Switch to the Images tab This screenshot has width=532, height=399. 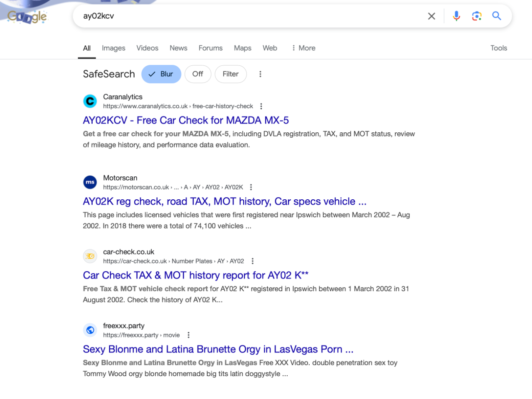point(113,48)
